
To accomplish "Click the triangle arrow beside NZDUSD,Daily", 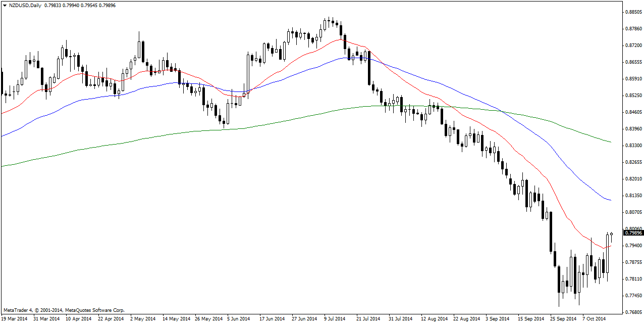I will pyautogui.click(x=5, y=5).
